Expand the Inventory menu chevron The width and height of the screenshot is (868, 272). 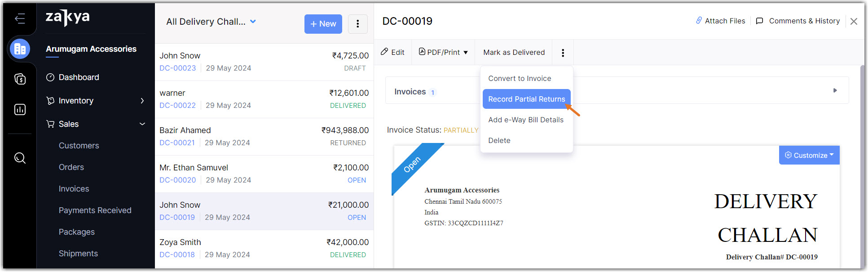142,101
